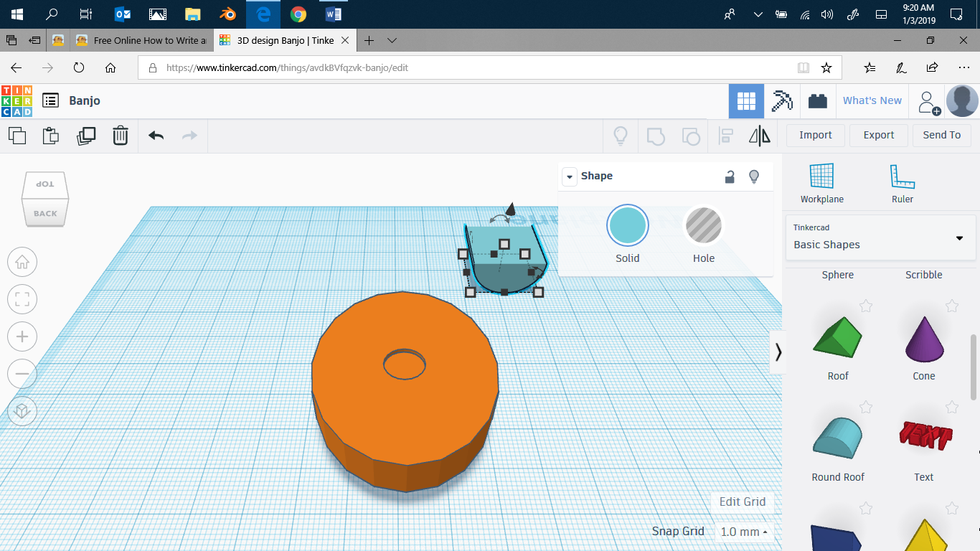980x551 pixels.
Task: Click the Home view button
Action: pyautogui.click(x=22, y=262)
